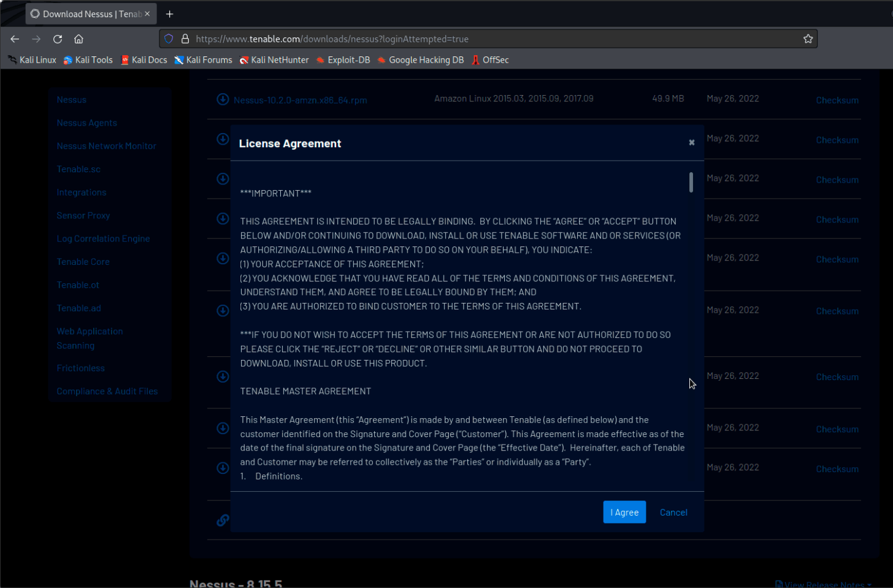Click TENABLE MASTER AGREEMENT heading text

[x=305, y=391]
